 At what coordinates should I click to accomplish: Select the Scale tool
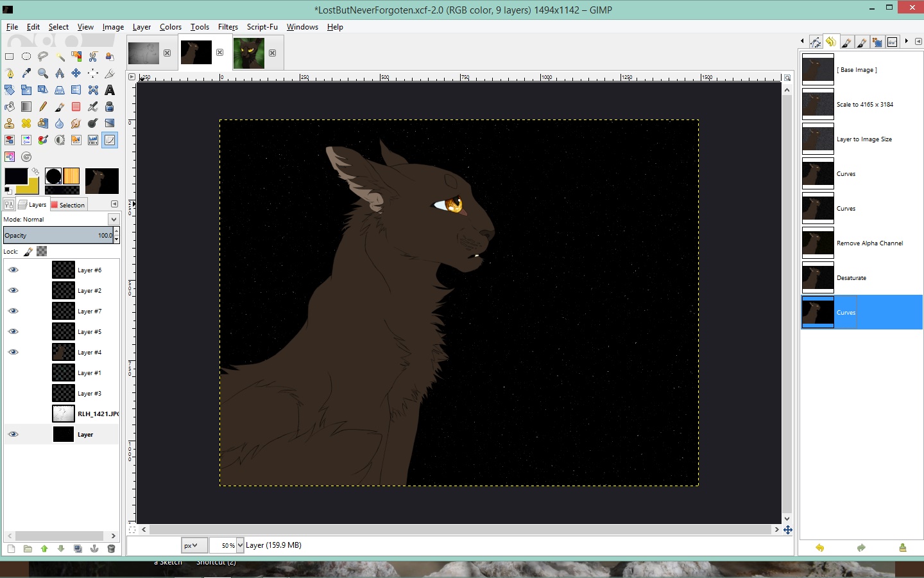[x=26, y=90]
